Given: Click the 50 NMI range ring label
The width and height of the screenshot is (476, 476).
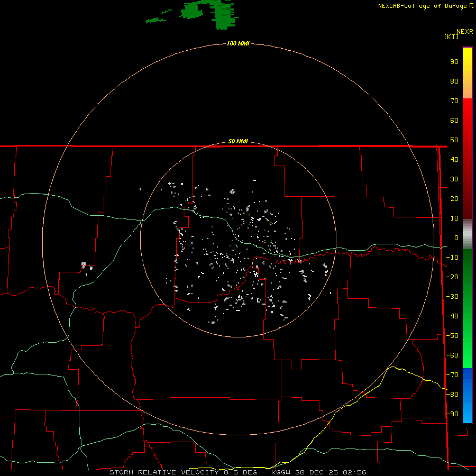Looking at the screenshot, I should [238, 141].
